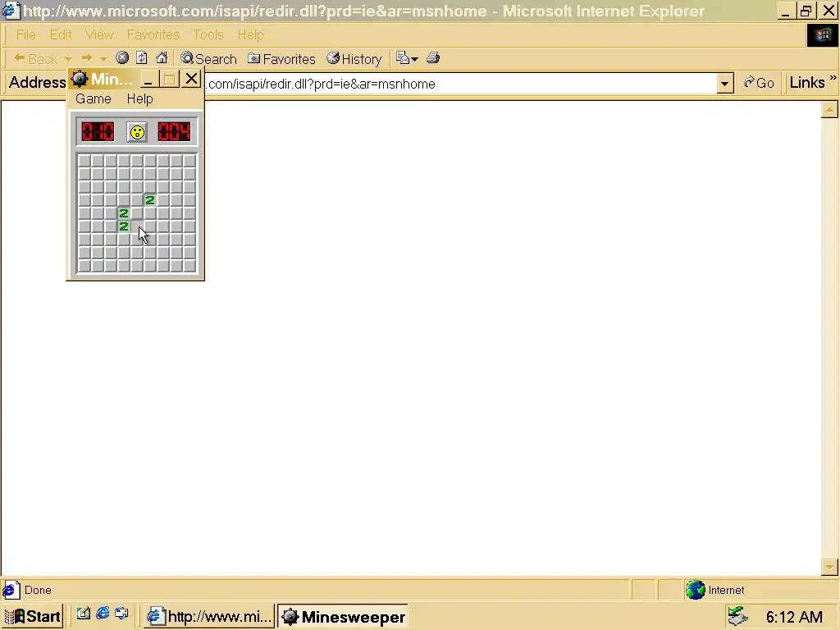Click the Minesweeper timer display showing 004
This screenshot has height=630, width=840.
[x=174, y=132]
